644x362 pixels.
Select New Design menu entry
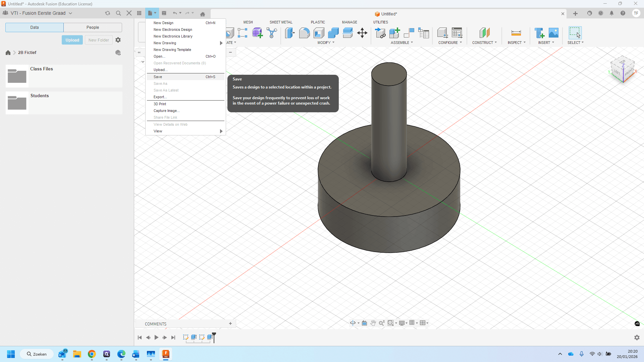(x=185, y=23)
